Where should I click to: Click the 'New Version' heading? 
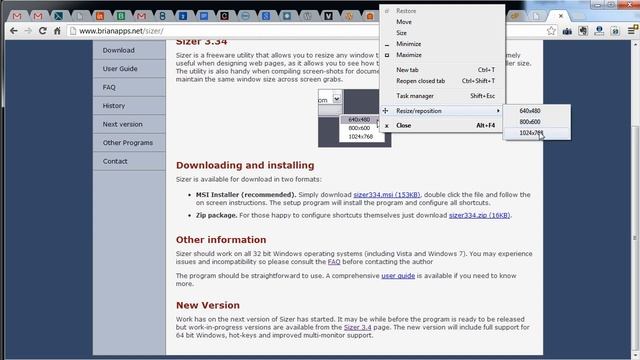click(x=208, y=305)
